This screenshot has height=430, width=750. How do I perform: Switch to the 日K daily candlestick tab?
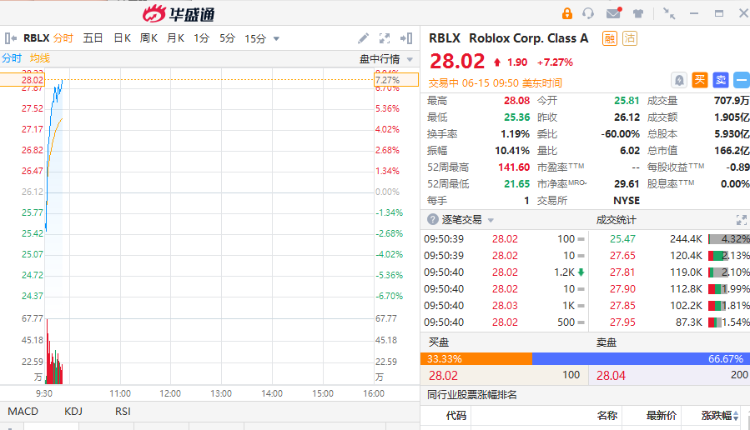click(x=122, y=38)
